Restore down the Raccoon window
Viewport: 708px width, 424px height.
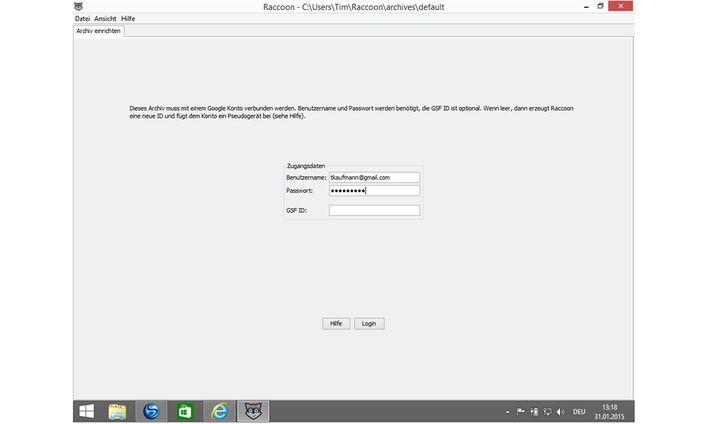click(600, 6)
